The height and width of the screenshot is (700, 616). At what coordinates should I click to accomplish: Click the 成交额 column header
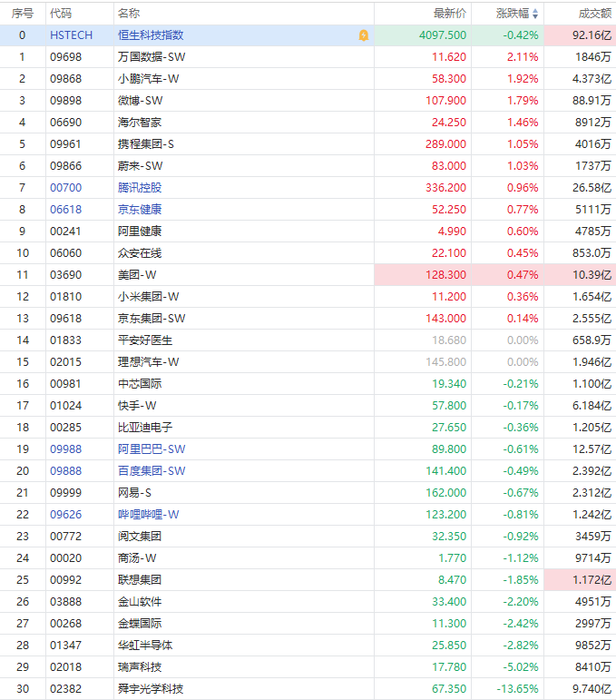594,14
